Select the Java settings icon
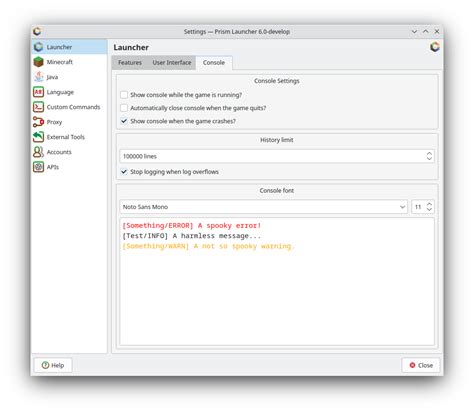The width and height of the screenshot is (474, 412). coord(38,77)
